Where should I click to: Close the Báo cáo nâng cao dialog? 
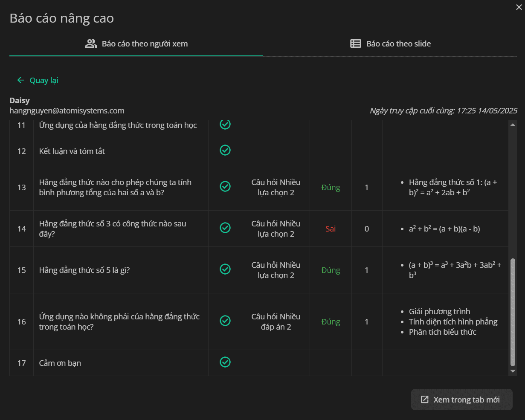coord(519,7)
